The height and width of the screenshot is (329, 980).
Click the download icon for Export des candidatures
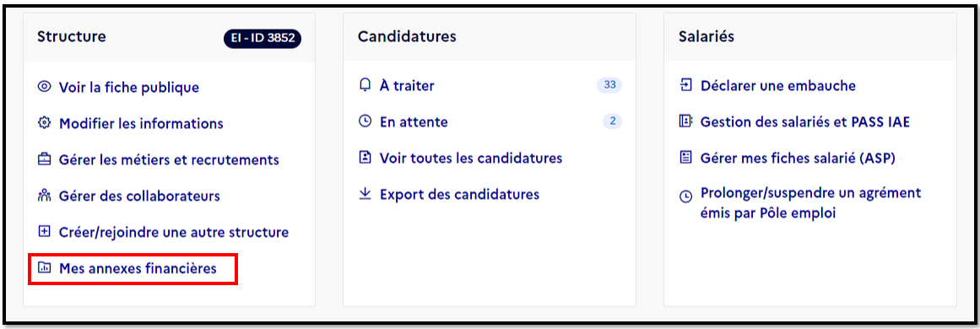(x=365, y=194)
